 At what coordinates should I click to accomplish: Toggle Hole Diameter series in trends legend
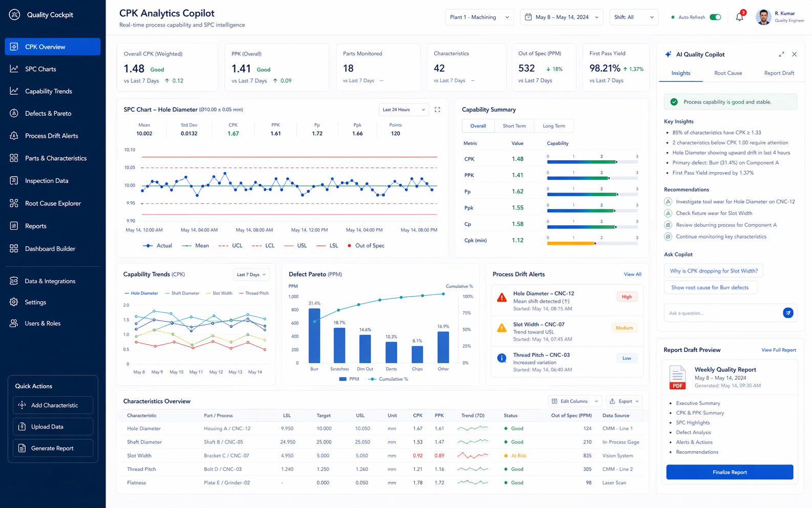tap(141, 293)
